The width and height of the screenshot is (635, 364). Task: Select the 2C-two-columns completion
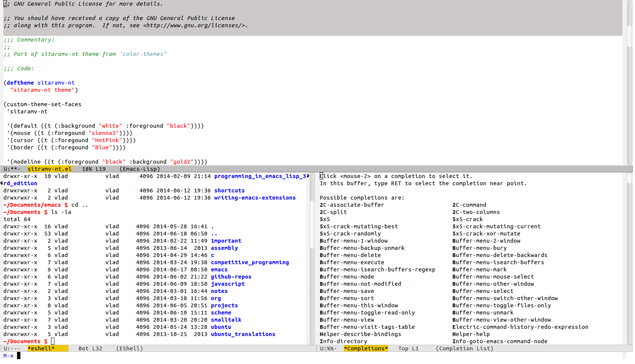coord(476,212)
